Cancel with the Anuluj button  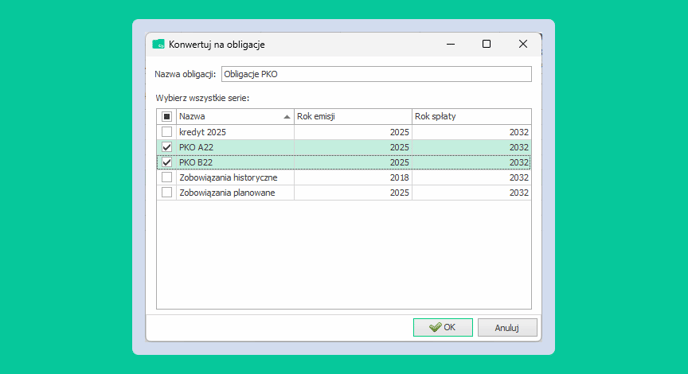(507, 327)
